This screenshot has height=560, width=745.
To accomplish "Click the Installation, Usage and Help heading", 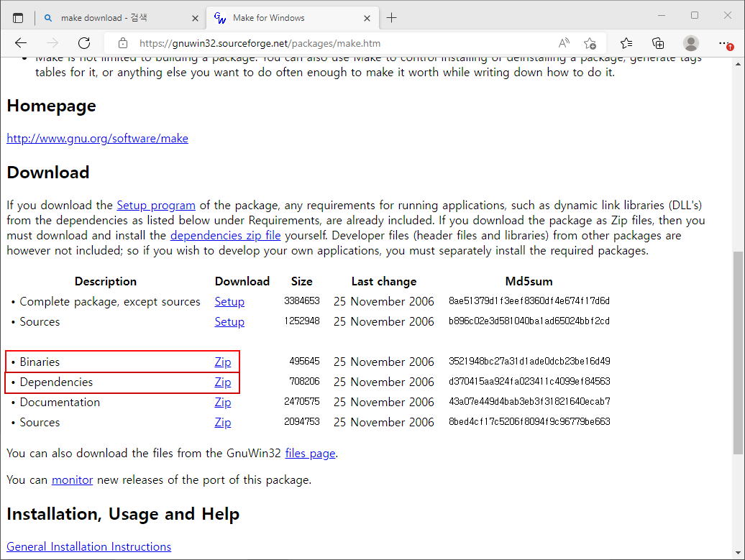I will pyautogui.click(x=123, y=514).
